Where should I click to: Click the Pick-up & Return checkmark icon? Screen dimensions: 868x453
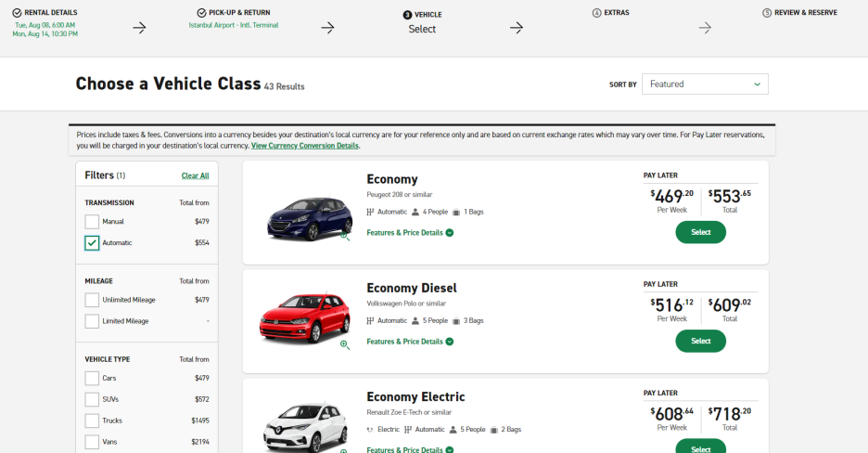tap(201, 13)
